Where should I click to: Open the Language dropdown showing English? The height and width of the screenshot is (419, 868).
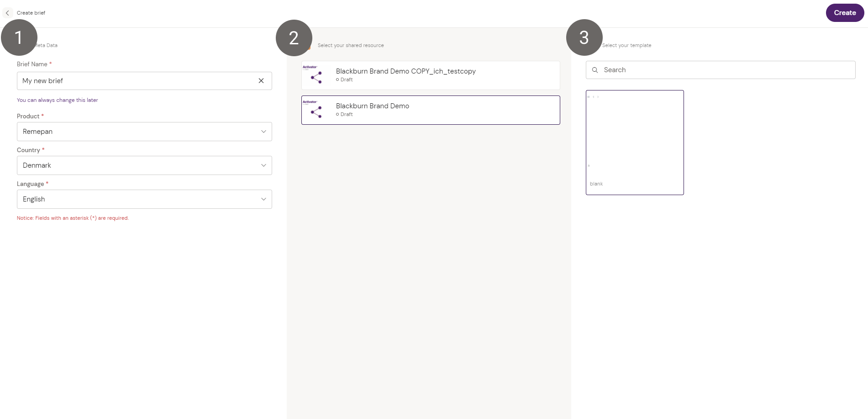pos(144,199)
